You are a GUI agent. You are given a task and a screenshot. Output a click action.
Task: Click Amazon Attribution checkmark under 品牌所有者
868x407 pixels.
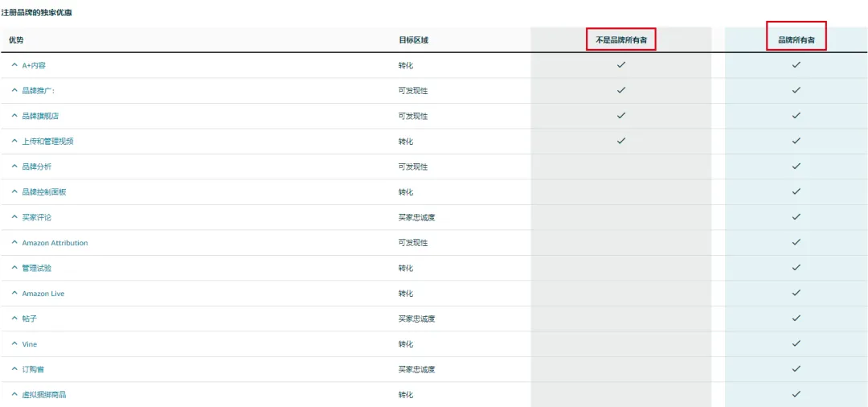click(796, 242)
